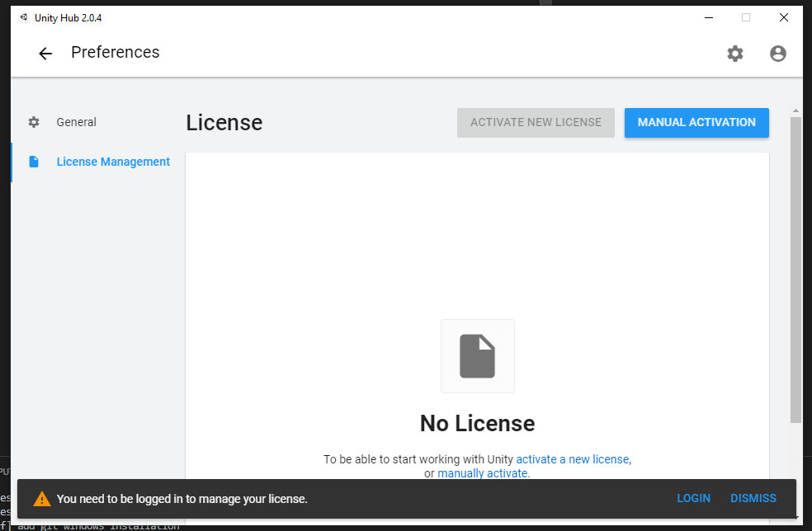Click the vertical scrollbar thumb
Image resolution: width=812 pixels, height=531 pixels.
coord(795,270)
